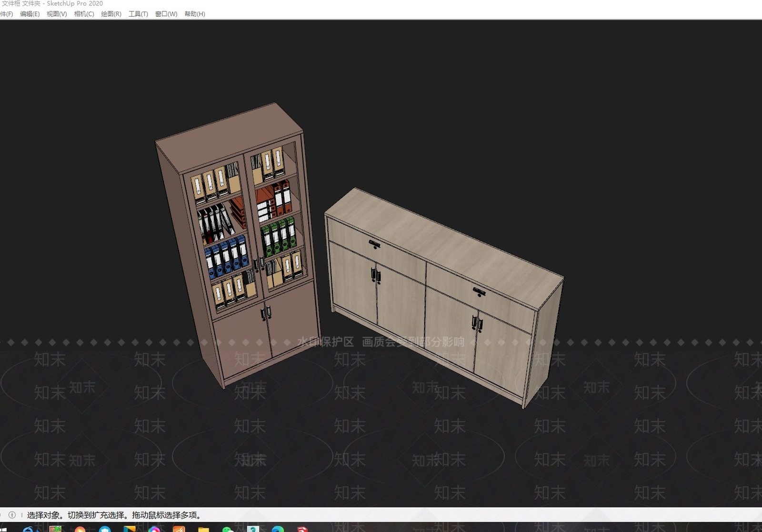762x532 pixels.
Task: Click the bookcase lower door handles
Action: point(266,313)
